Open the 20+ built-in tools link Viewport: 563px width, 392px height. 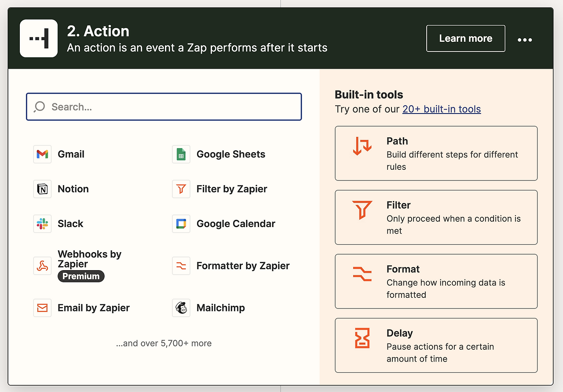click(442, 109)
